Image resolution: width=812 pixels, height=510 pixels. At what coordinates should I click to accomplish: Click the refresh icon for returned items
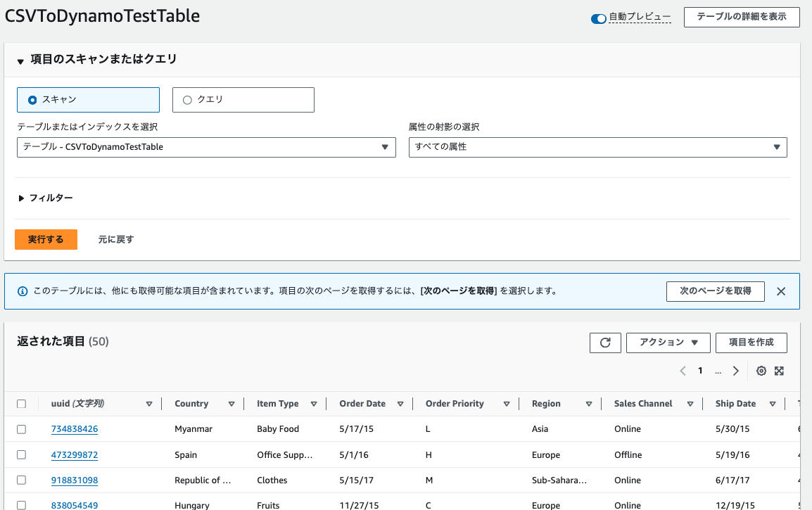605,343
